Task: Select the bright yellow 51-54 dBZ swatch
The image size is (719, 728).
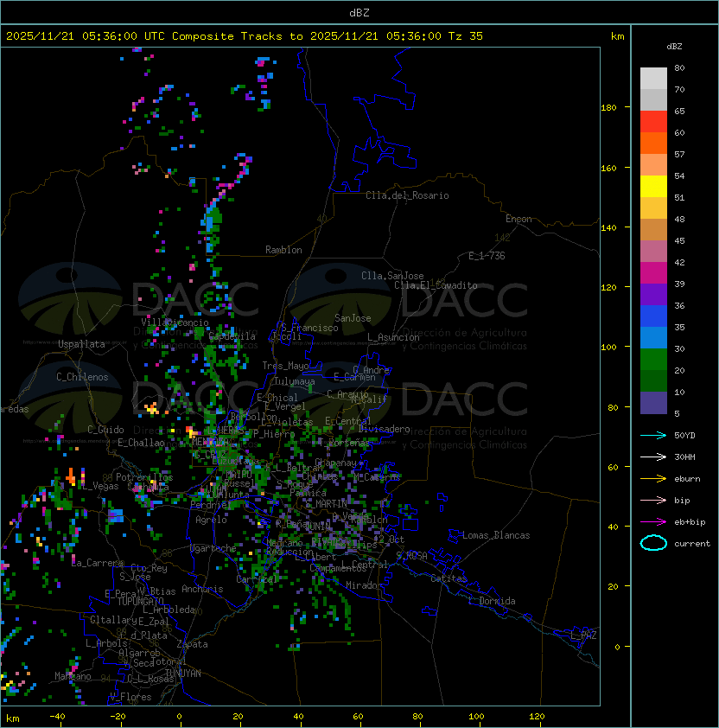Action: (x=653, y=186)
